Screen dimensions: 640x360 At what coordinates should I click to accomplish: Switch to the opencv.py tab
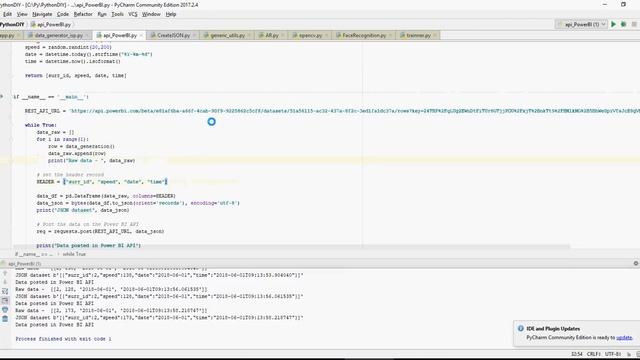tap(310, 36)
